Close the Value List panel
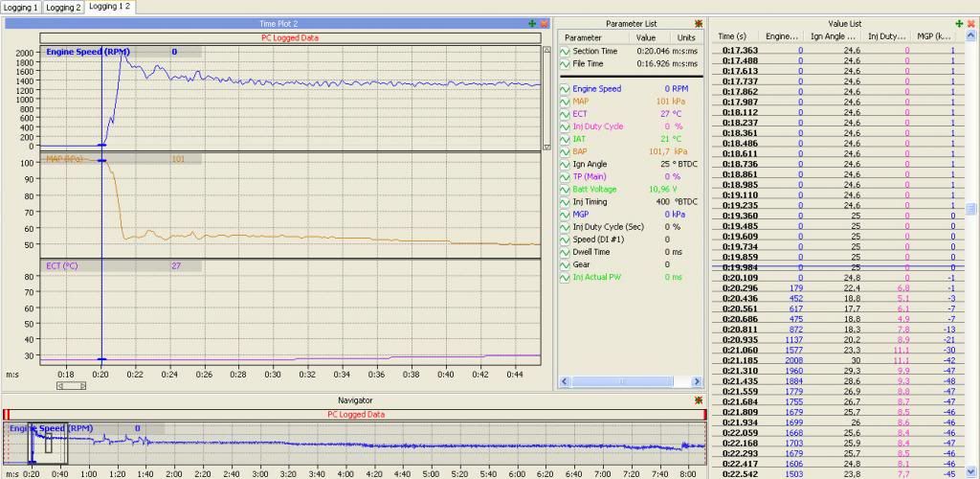Viewport: 980px width, 479px height. [971, 23]
